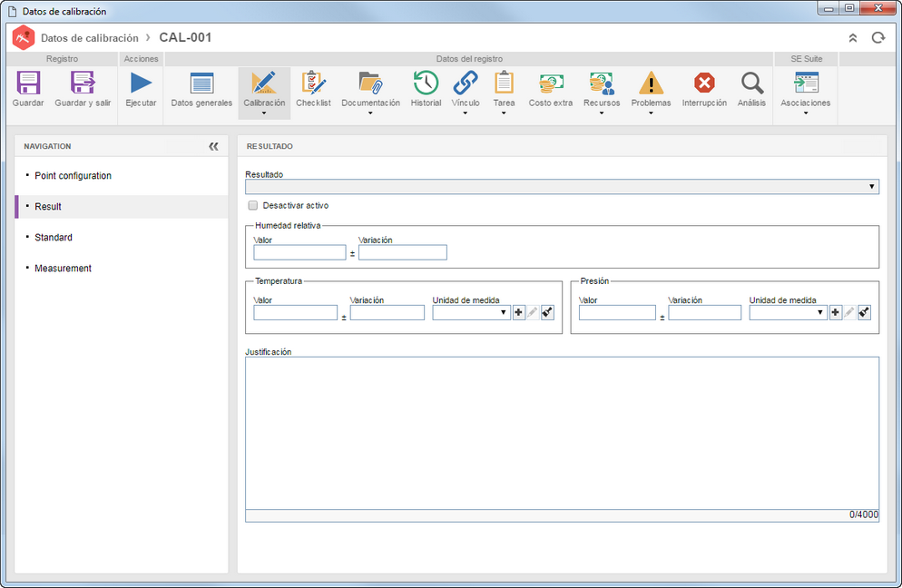Viewport: 902px width, 588px height.
Task: Go to Point configuration
Action: tap(74, 175)
